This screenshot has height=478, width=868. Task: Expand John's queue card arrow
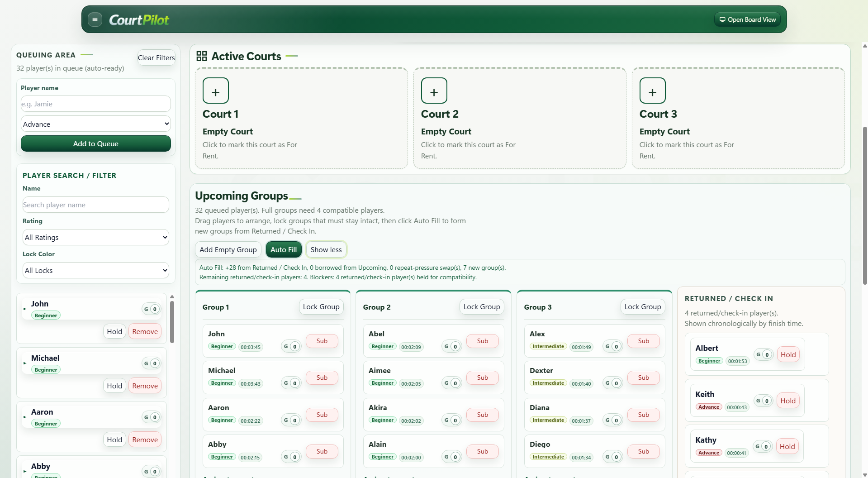point(25,309)
